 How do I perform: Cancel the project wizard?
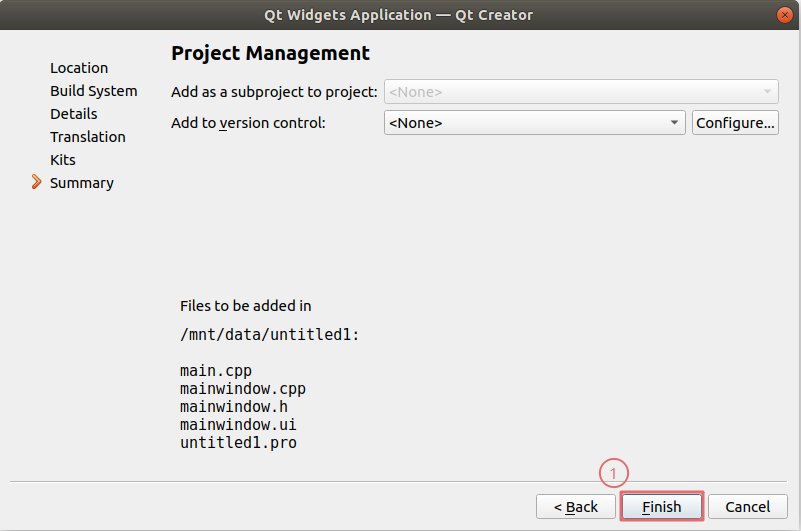point(747,507)
